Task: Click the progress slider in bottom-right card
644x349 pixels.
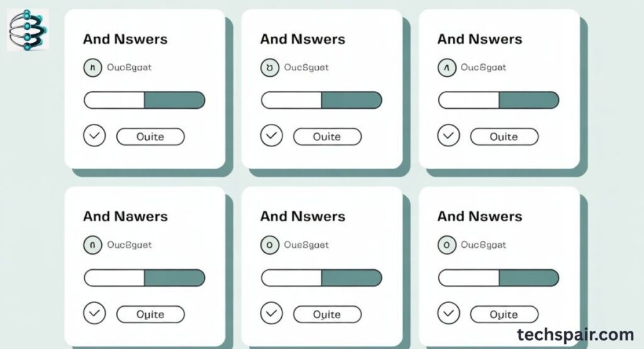Action: (499, 278)
